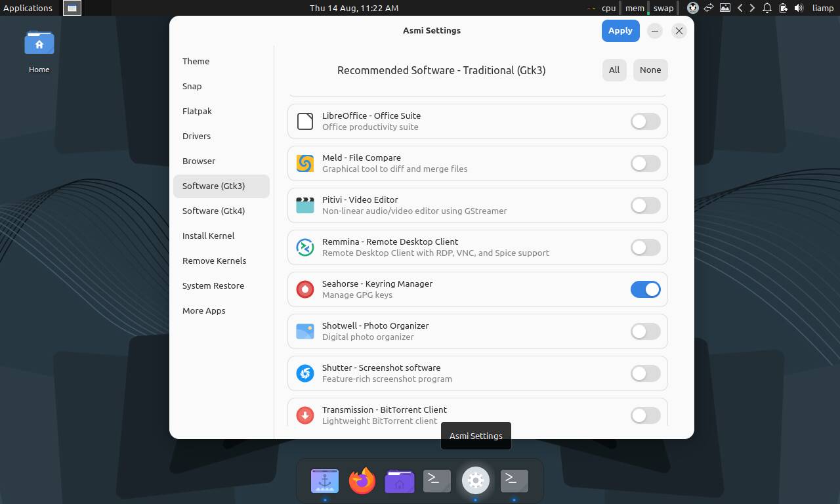The width and height of the screenshot is (840, 504).
Task: Click the Seahorse keyring icon
Action: tap(305, 289)
